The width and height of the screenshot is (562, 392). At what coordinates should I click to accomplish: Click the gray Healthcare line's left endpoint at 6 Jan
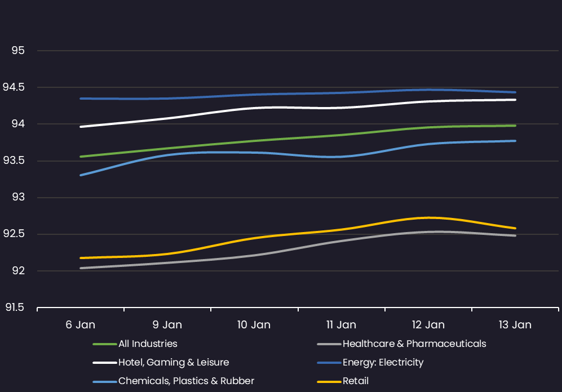coord(81,268)
